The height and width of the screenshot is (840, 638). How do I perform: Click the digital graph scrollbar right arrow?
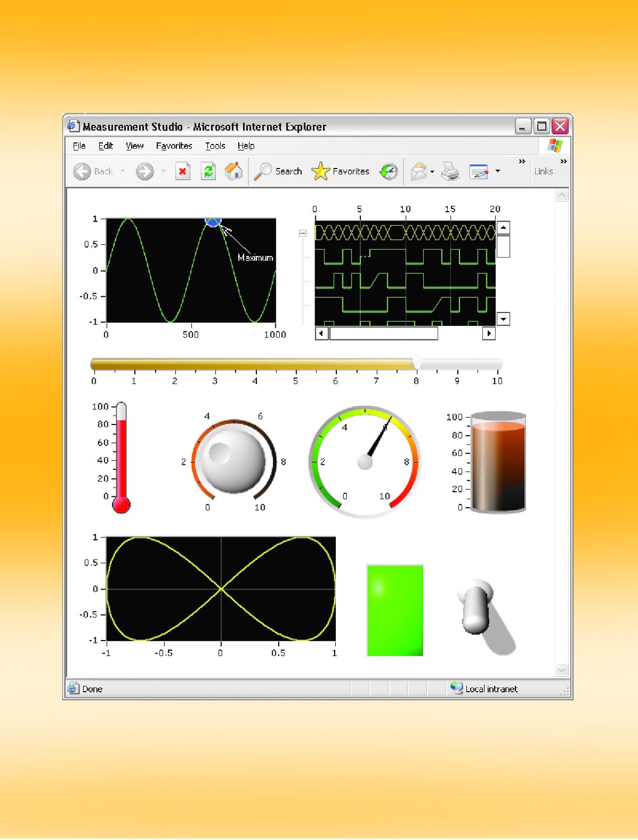point(489,334)
